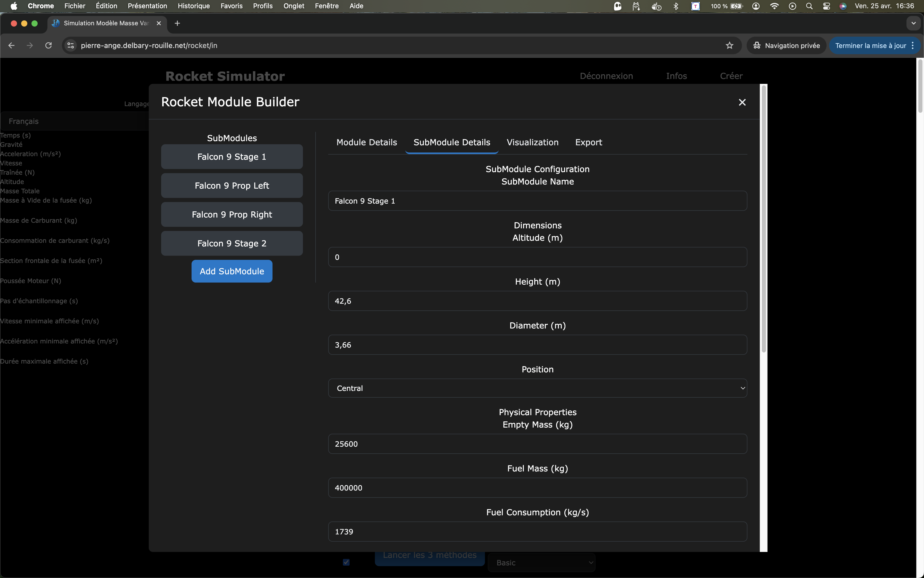Viewport: 924px width, 578px height.
Task: Click the browser forward arrow
Action: 30,45
